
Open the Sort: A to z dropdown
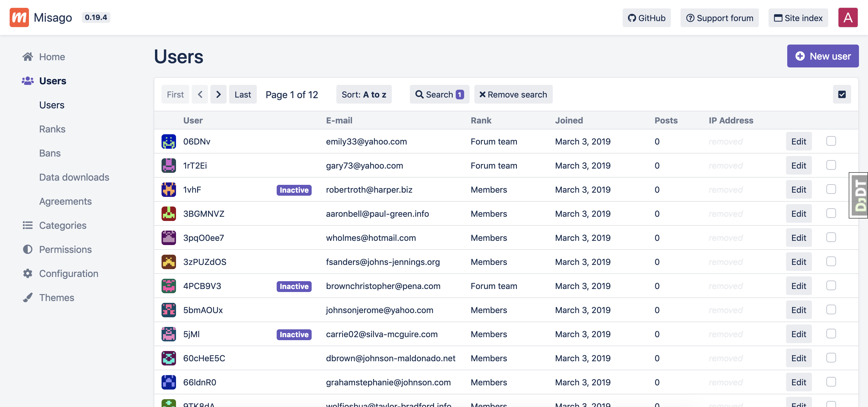point(363,95)
